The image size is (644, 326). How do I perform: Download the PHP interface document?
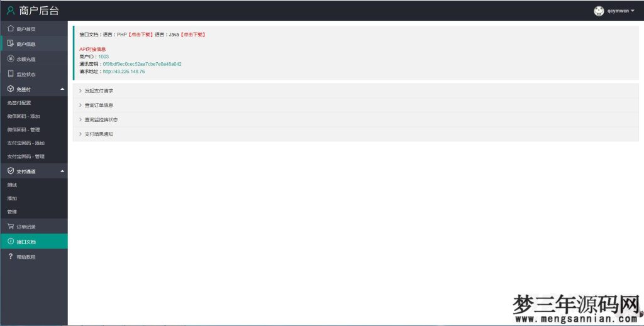[x=141, y=35]
